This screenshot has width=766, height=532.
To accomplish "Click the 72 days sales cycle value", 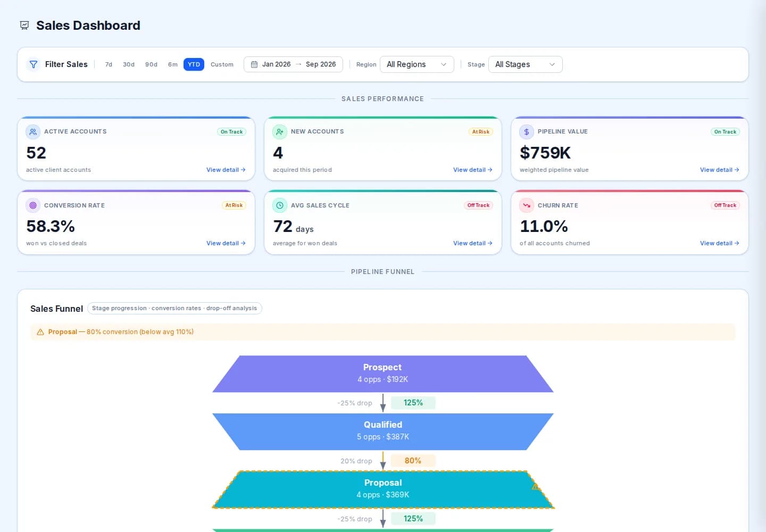I will coord(293,227).
